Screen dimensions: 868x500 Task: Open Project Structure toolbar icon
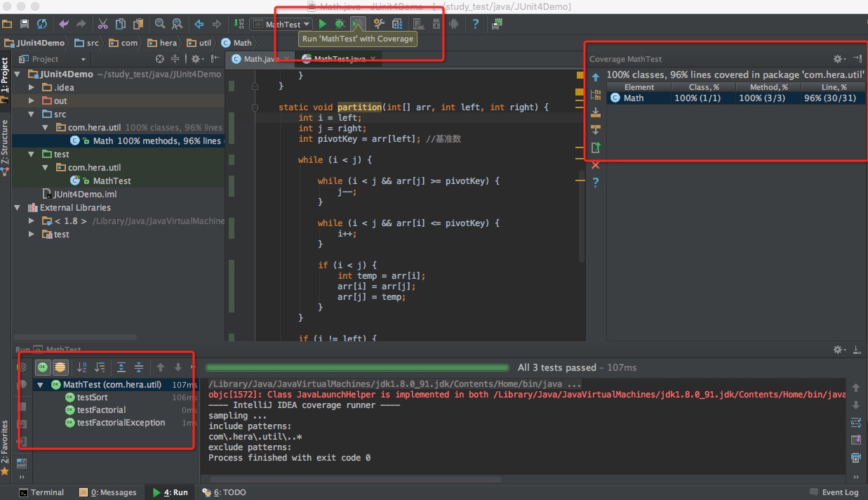(x=397, y=24)
